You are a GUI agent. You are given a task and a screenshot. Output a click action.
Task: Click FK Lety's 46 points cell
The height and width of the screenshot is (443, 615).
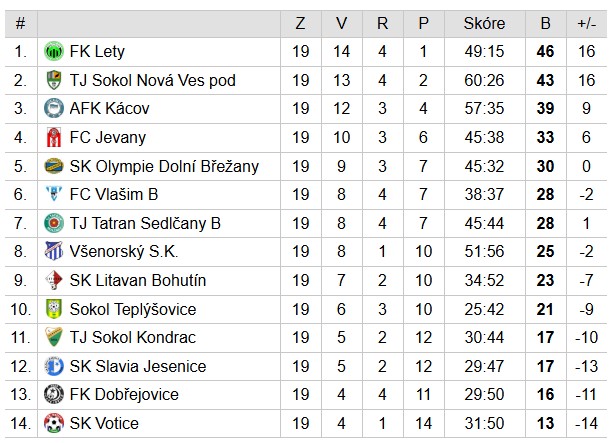pyautogui.click(x=545, y=51)
